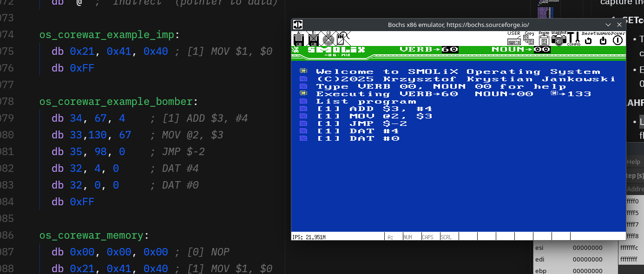This screenshot has height=274, width=644.
Task: Click the IPS: 21.951M status bar entry
Action: pos(309,237)
